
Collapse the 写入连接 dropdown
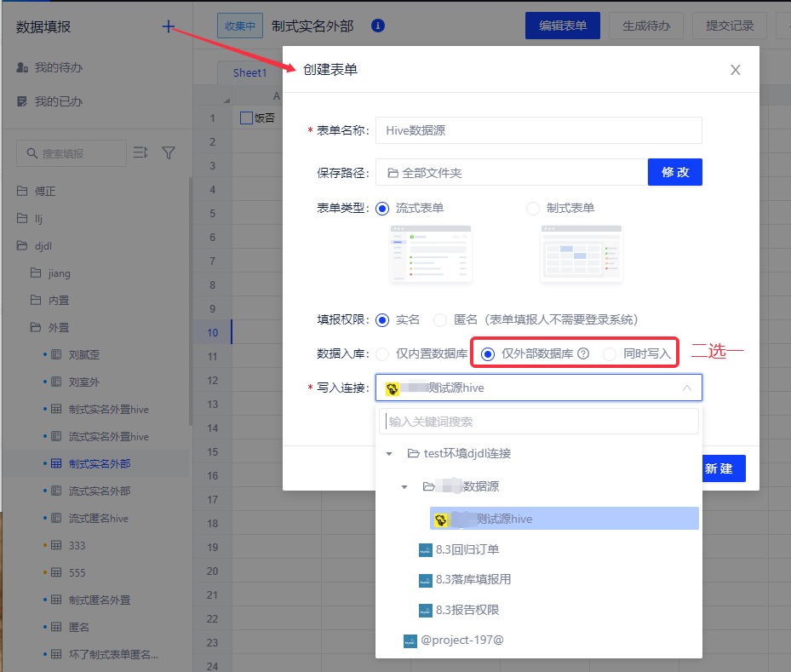(x=686, y=388)
